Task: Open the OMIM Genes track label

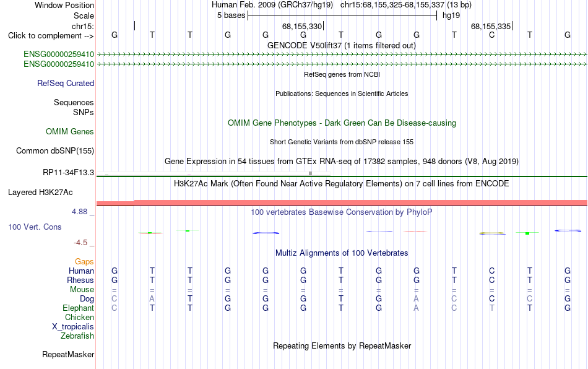Action: pyautogui.click(x=70, y=132)
